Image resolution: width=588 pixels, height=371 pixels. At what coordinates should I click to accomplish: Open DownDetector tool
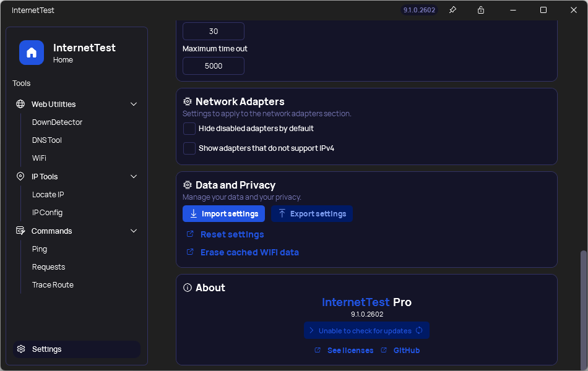click(57, 122)
